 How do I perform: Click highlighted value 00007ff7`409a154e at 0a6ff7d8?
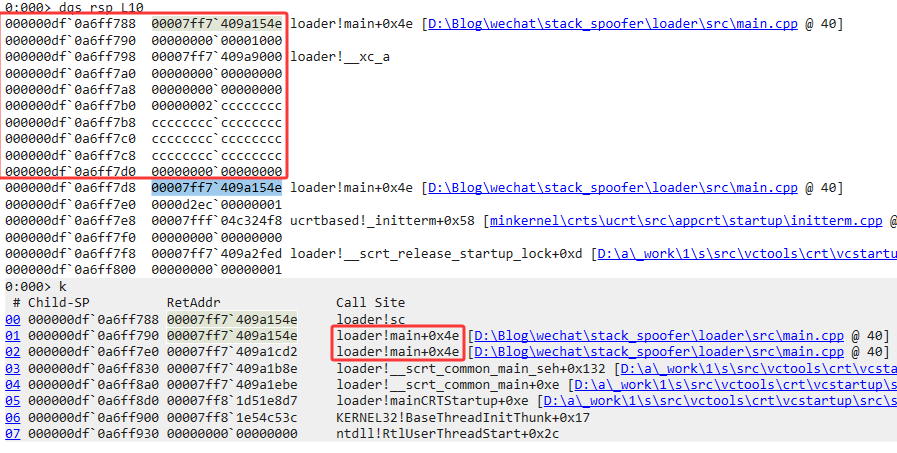pyautogui.click(x=217, y=188)
